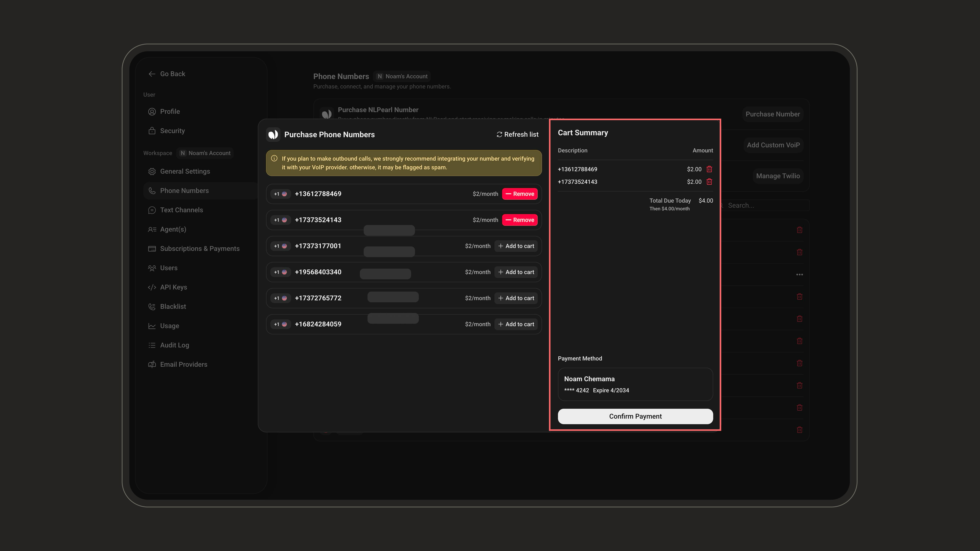This screenshot has height=551, width=980.
Task: Click the Confirm Payment button
Action: pyautogui.click(x=635, y=416)
